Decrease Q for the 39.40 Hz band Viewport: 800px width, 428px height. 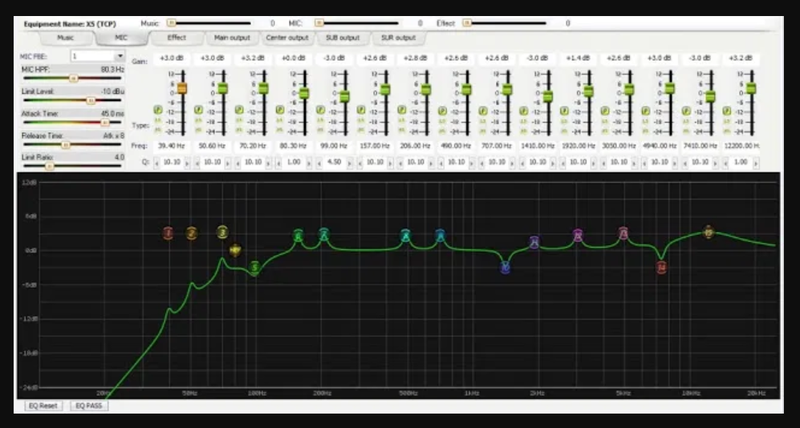pos(157,163)
